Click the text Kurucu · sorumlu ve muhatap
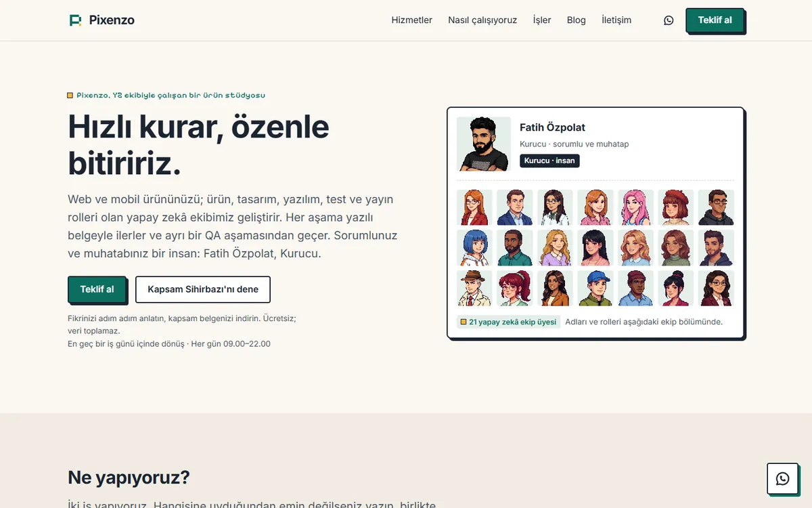Screen dimensions: 812x508 tap(574, 144)
